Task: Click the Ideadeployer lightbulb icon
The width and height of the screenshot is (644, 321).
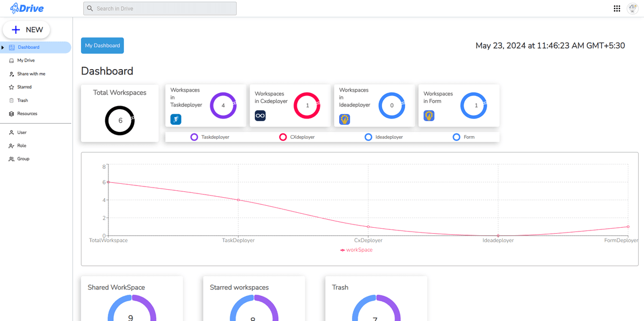Action: pyautogui.click(x=345, y=120)
